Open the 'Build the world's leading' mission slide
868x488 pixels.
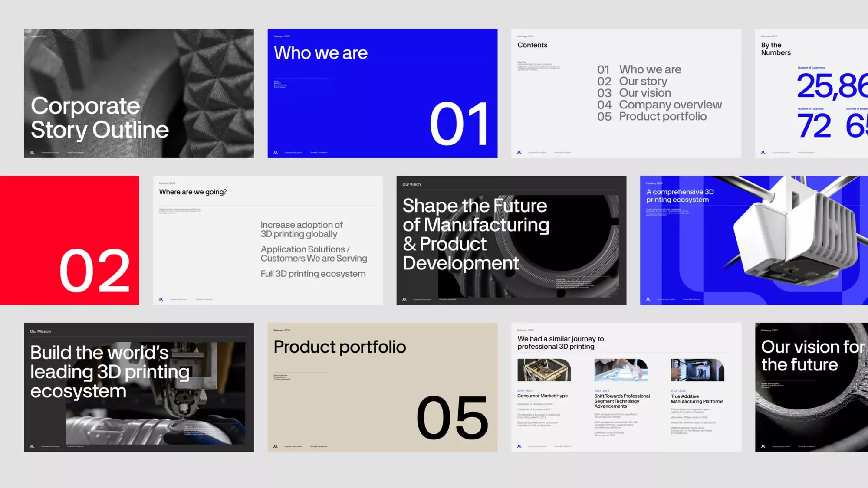(139, 387)
